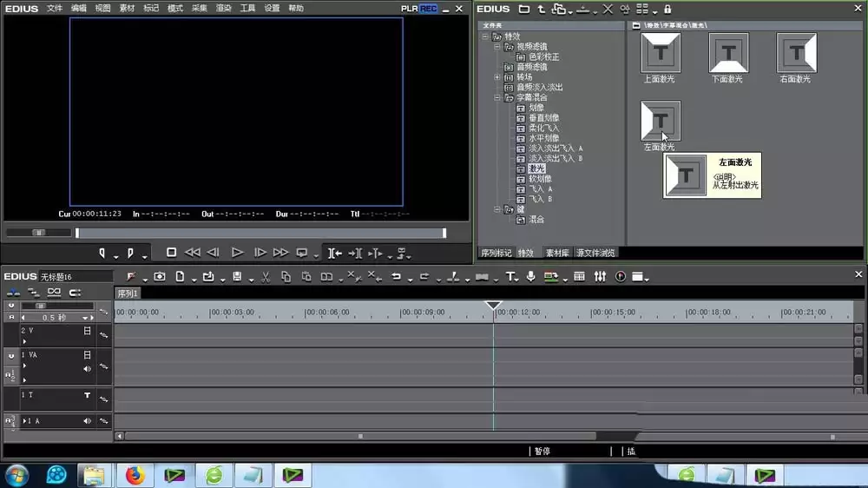Click the Set In point marker icon

[x=102, y=254]
